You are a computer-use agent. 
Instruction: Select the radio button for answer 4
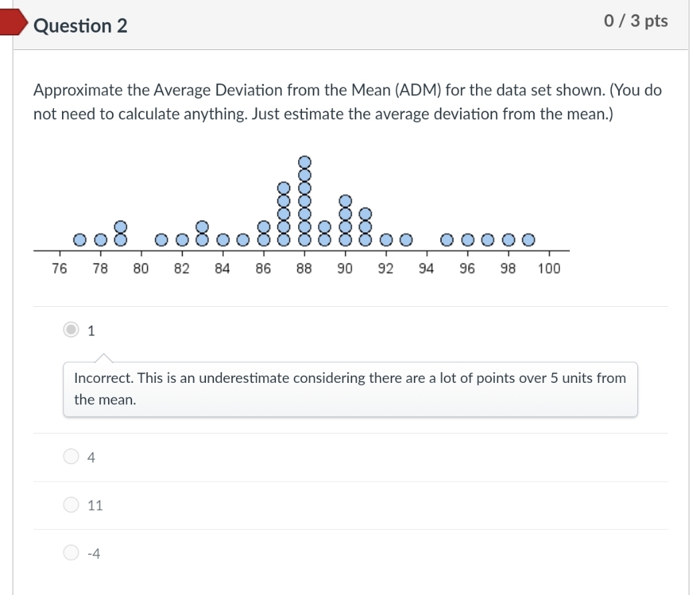click(x=71, y=456)
